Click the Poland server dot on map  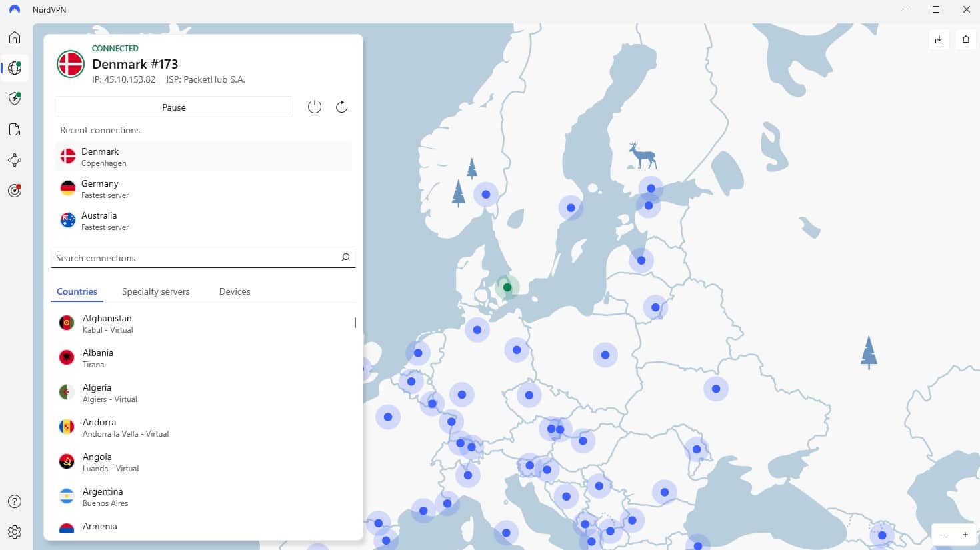605,355
